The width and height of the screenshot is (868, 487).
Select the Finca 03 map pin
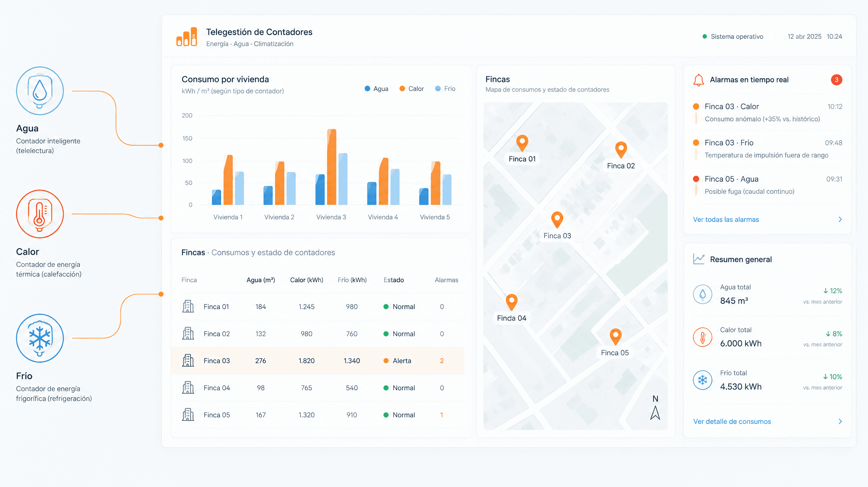click(557, 220)
